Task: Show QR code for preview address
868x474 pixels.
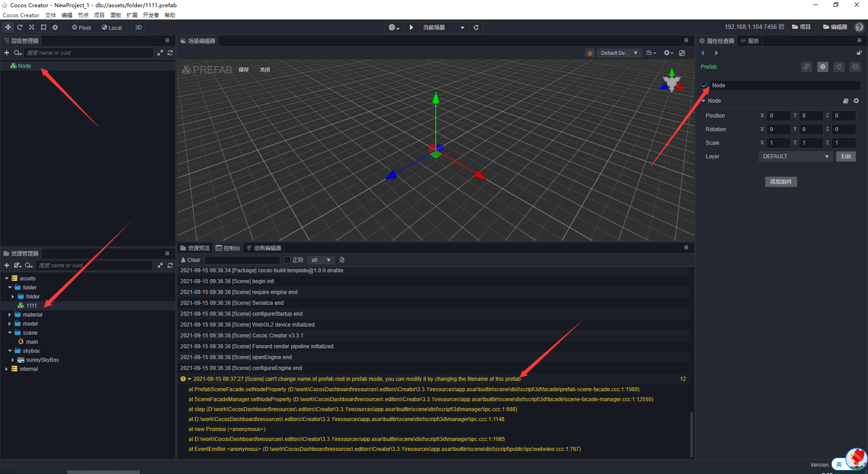Action: point(781,27)
